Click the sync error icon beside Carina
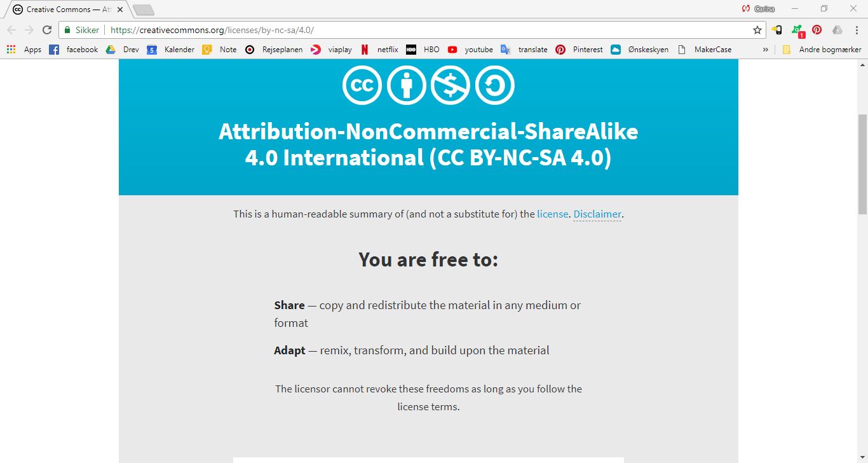This screenshot has width=868, height=463. point(747,9)
